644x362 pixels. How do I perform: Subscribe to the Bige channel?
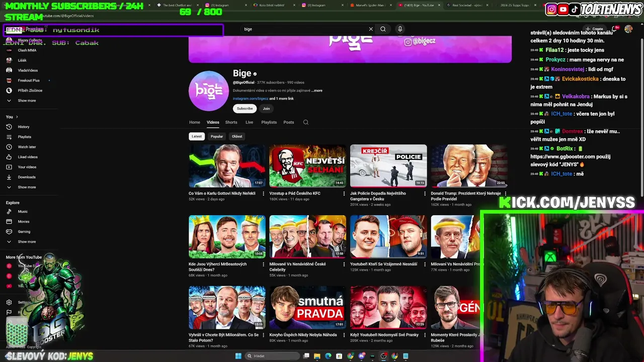(x=245, y=109)
